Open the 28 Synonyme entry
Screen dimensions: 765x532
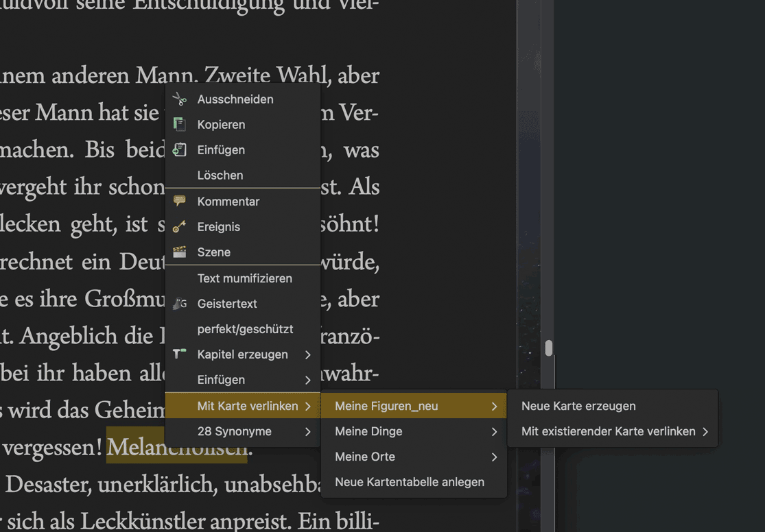coord(242,431)
